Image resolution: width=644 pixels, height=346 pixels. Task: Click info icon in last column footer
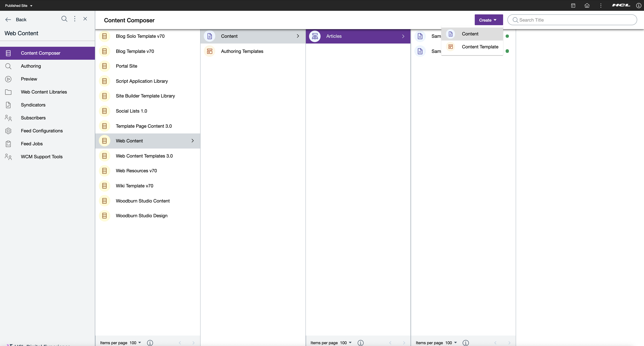click(x=466, y=343)
